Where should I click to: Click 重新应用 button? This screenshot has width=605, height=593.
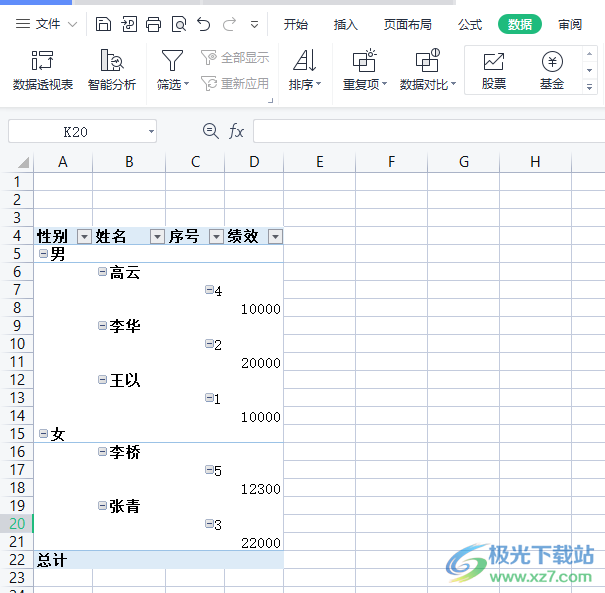(235, 83)
